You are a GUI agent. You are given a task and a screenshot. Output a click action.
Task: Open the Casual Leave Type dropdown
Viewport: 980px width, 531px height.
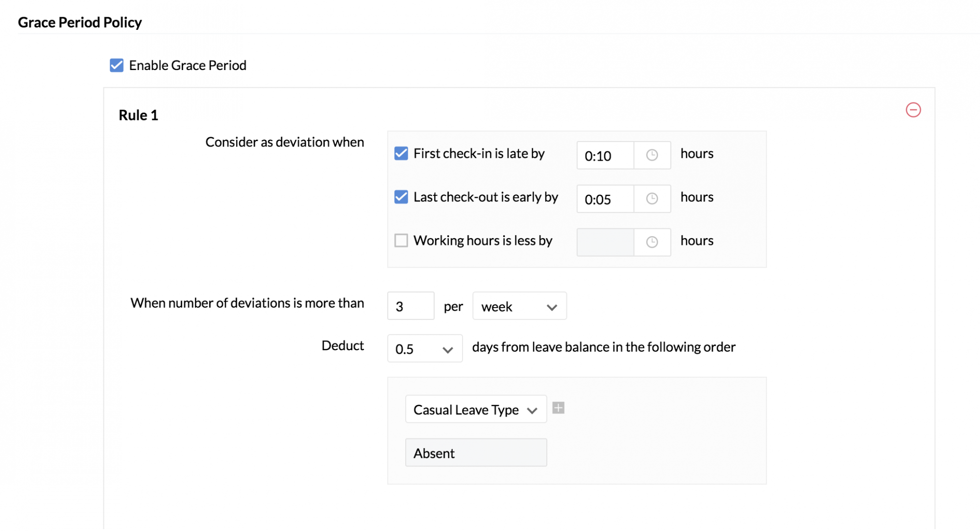(x=475, y=409)
